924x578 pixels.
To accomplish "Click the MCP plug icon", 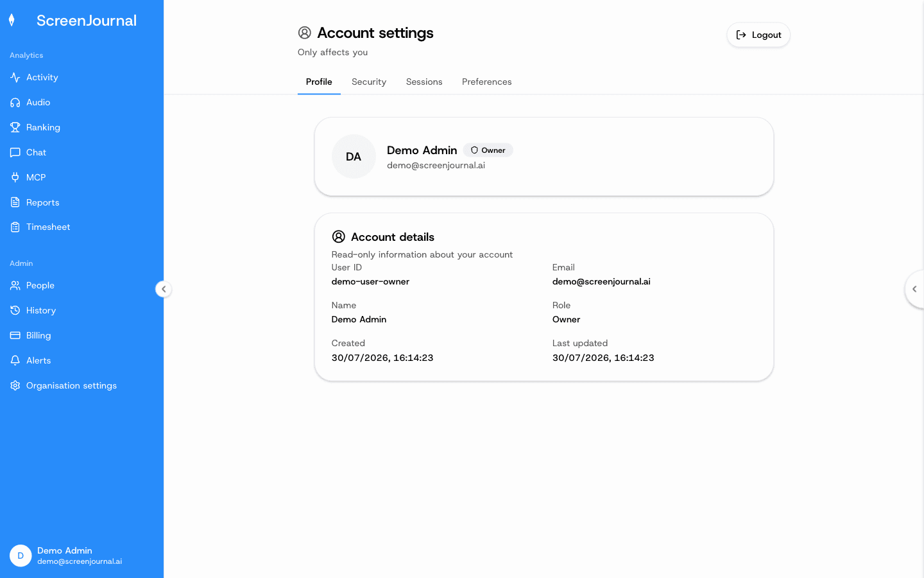I will [x=15, y=177].
